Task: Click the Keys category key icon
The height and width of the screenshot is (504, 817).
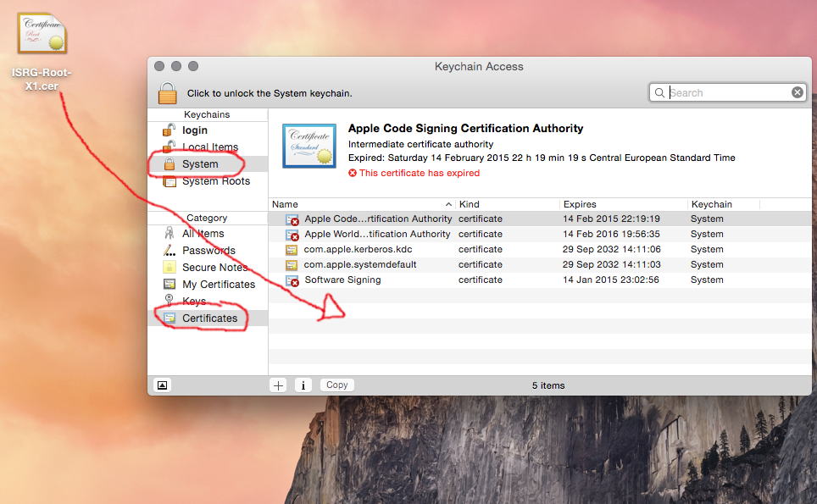Action: click(x=169, y=300)
